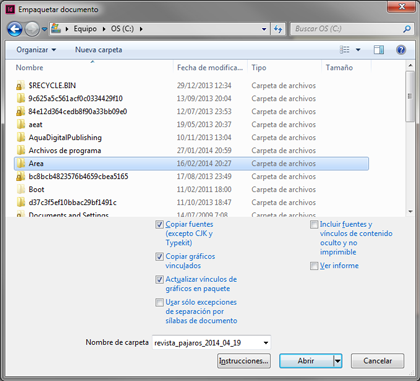Click the InDesign icon in title bar

tap(10, 9)
